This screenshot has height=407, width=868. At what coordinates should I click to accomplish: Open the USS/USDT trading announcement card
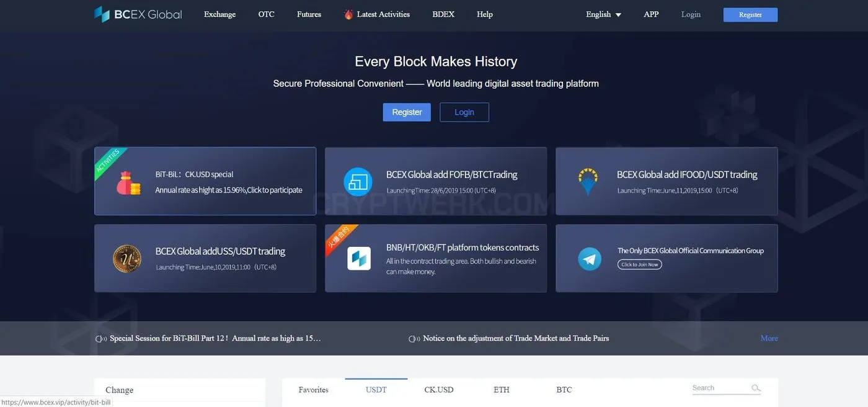[205, 258]
